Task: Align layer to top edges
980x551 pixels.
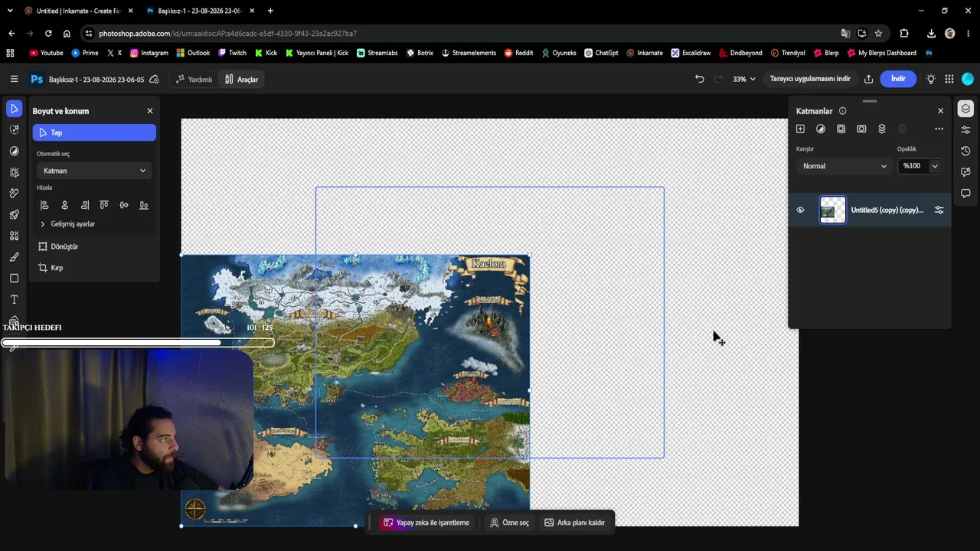Action: 104,205
